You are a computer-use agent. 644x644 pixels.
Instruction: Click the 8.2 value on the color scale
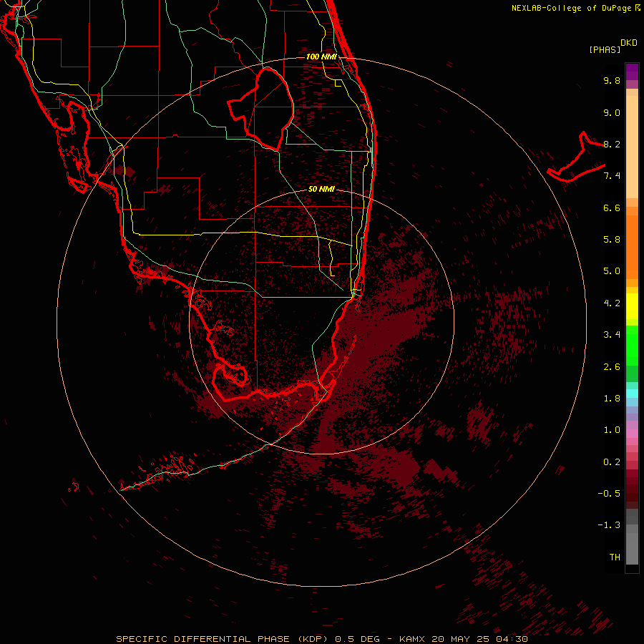[612, 144]
